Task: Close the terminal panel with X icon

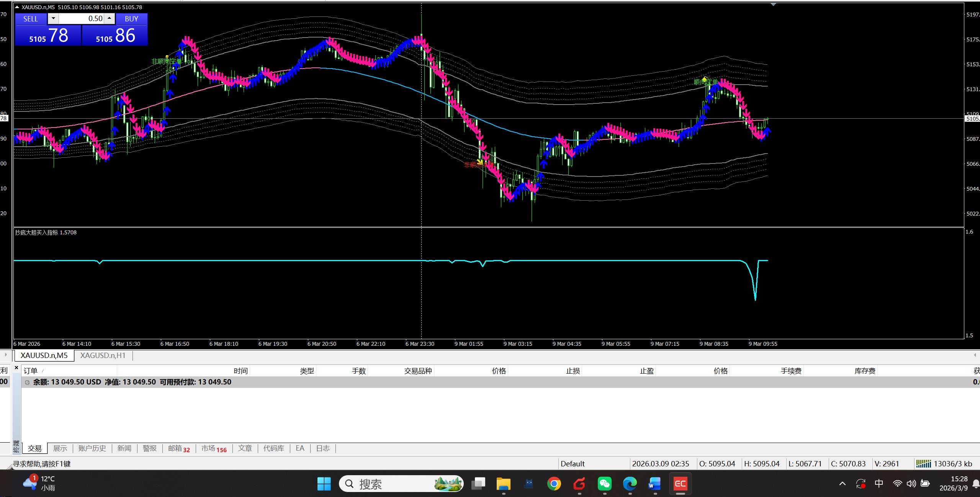Action: point(16,368)
